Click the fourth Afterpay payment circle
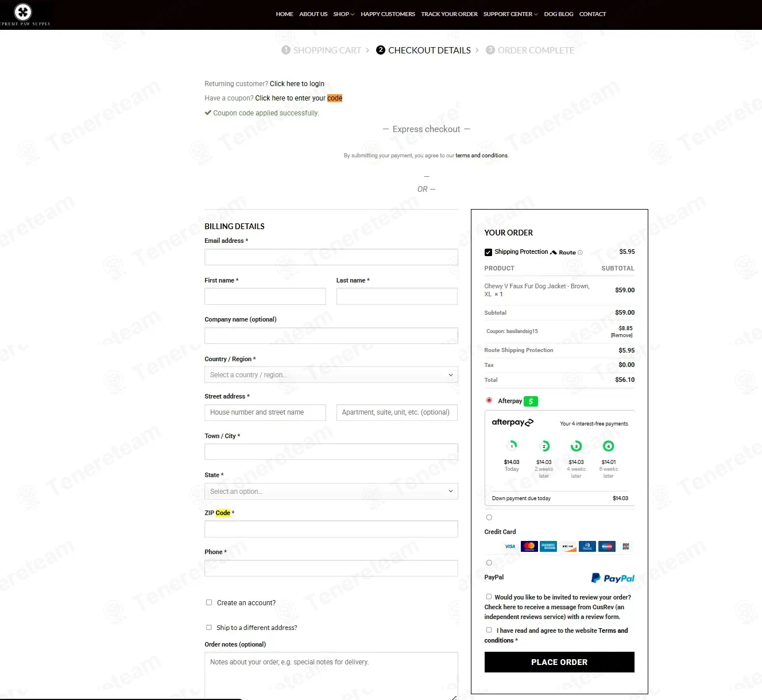This screenshot has height=700, width=762. [x=609, y=446]
